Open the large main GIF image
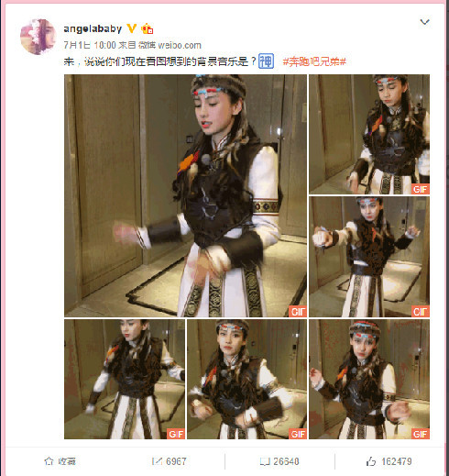 pos(185,195)
